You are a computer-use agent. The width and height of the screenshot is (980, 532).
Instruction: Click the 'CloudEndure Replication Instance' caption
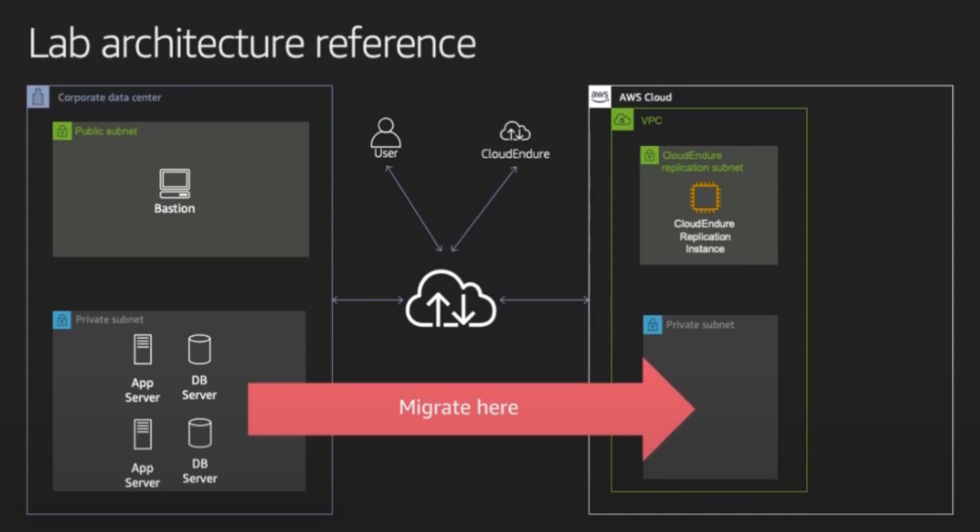[704, 236]
